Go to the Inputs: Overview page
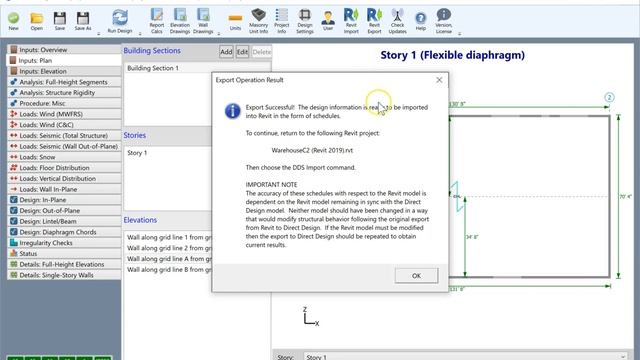The height and width of the screenshot is (360, 640). point(64,50)
